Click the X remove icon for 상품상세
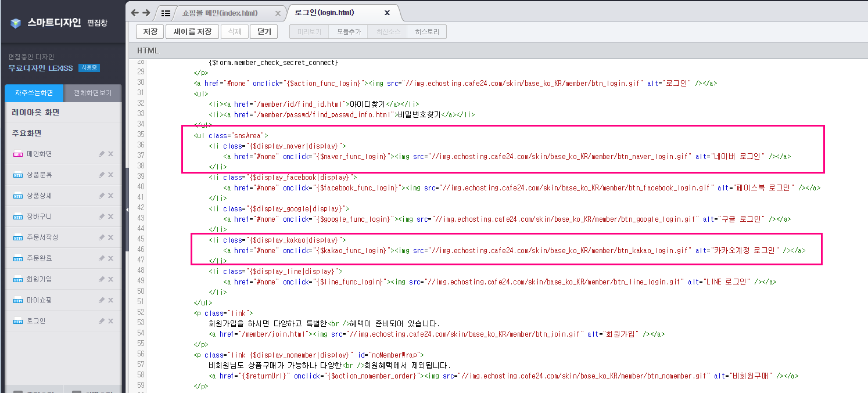Screen dimensions: 868x393 tap(110, 196)
